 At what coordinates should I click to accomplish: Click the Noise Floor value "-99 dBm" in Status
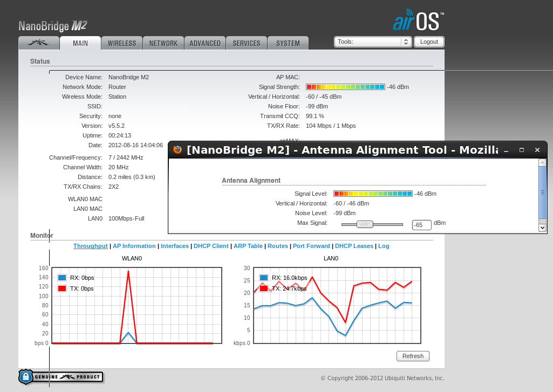coord(317,106)
